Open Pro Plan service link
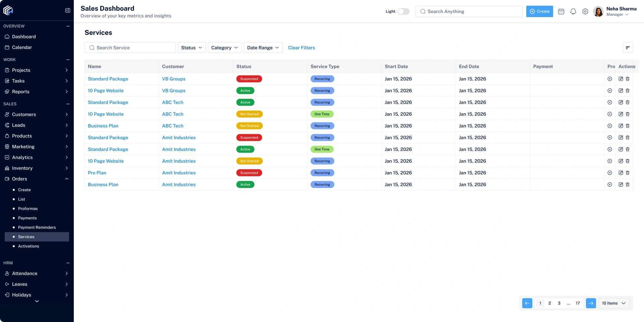The image size is (644, 322). coord(97,173)
